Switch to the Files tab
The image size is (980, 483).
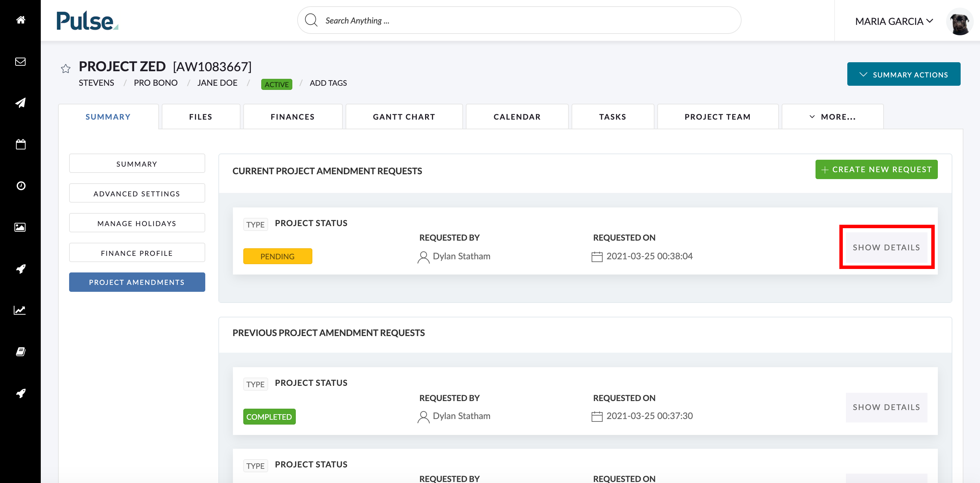tap(201, 117)
